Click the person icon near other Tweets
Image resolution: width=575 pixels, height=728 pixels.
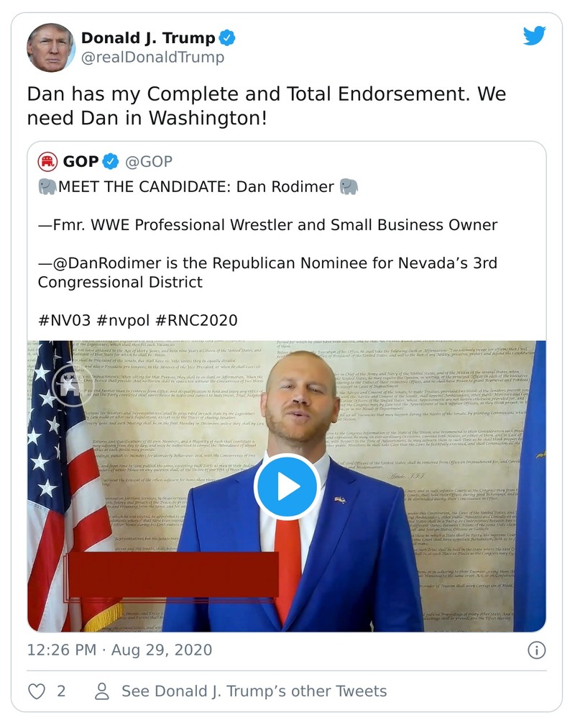(102, 691)
